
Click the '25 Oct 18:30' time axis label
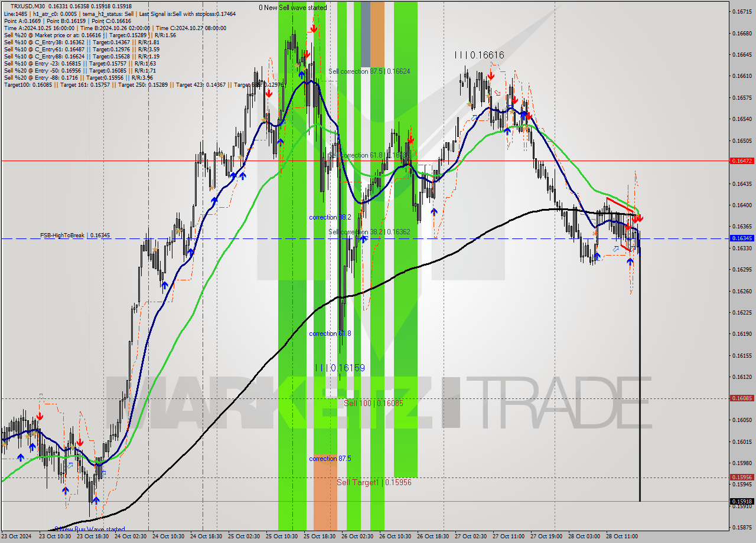[x=320, y=537]
